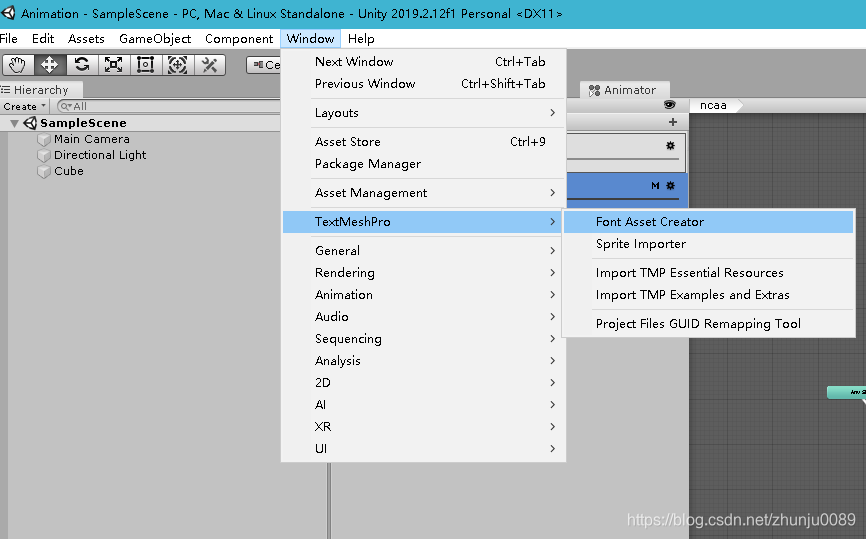Select the teal Any State node
The image size is (866, 539).
click(846, 392)
